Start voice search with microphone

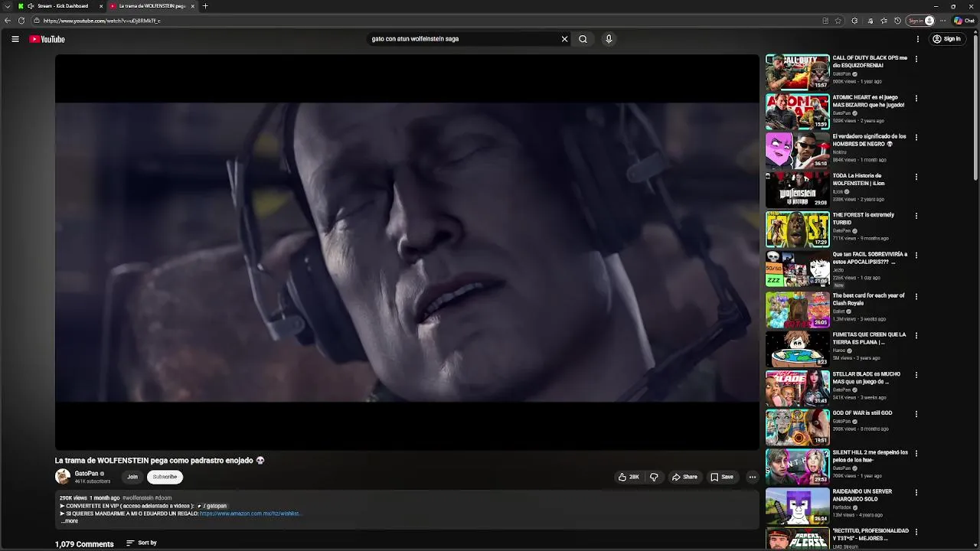pyautogui.click(x=609, y=39)
